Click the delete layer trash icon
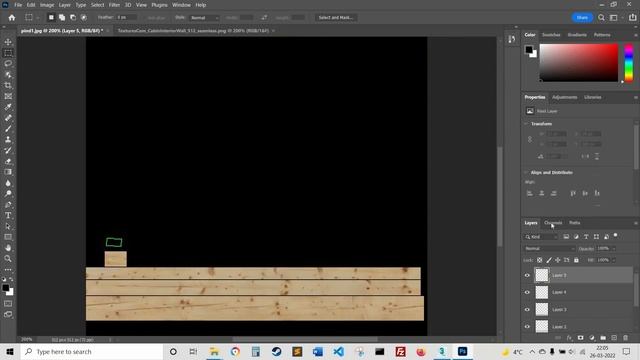This screenshot has width=640, height=360. pyautogui.click(x=625, y=338)
